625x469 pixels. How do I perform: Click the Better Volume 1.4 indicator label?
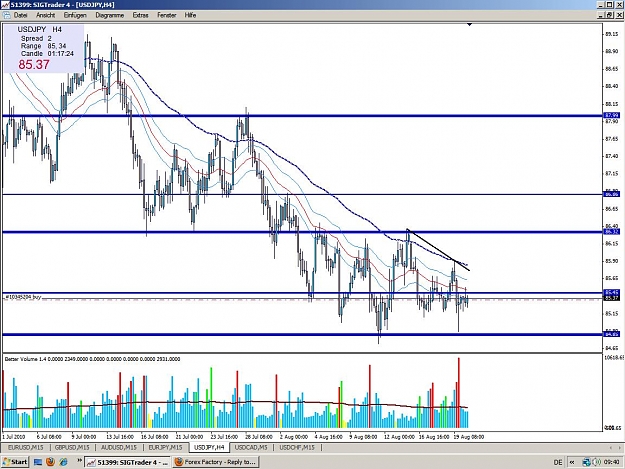[x=92, y=359]
